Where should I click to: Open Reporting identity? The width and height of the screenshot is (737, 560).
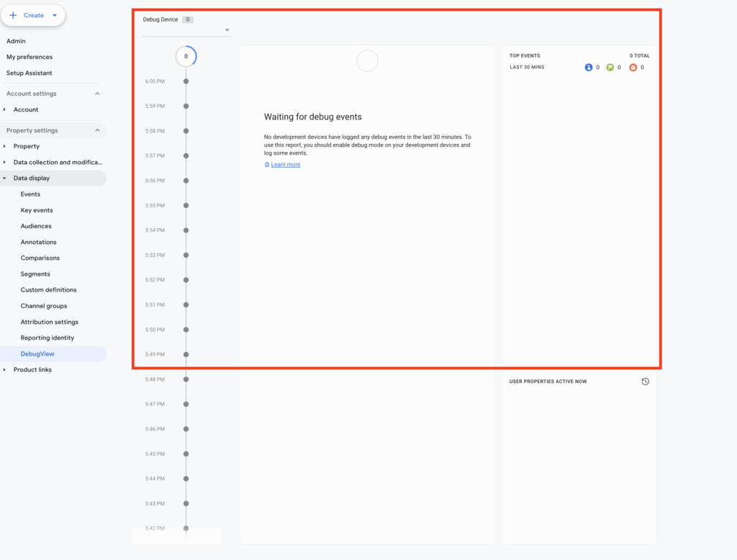coord(48,338)
